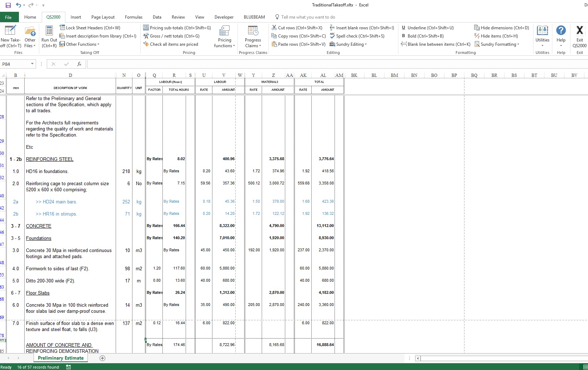588x370 pixels.
Task: Select the Preliminary Estimate sheet tab
Action: 61,358
